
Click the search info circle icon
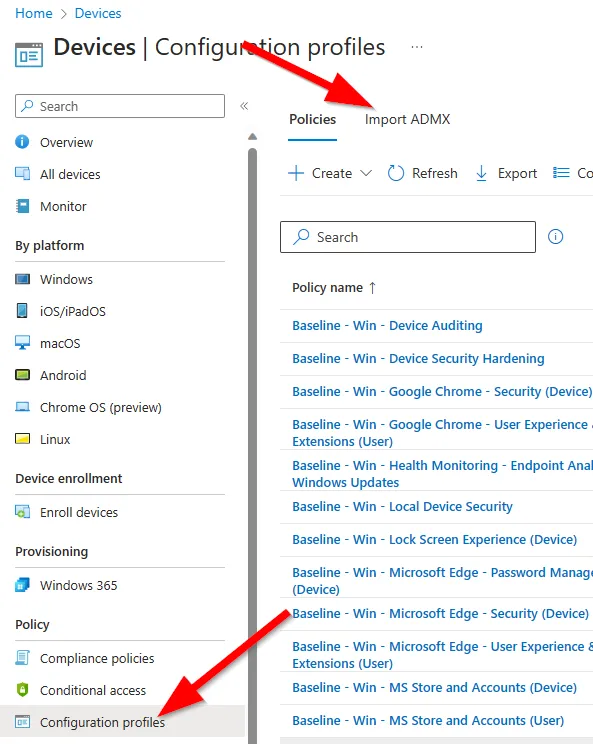pyautogui.click(x=556, y=236)
